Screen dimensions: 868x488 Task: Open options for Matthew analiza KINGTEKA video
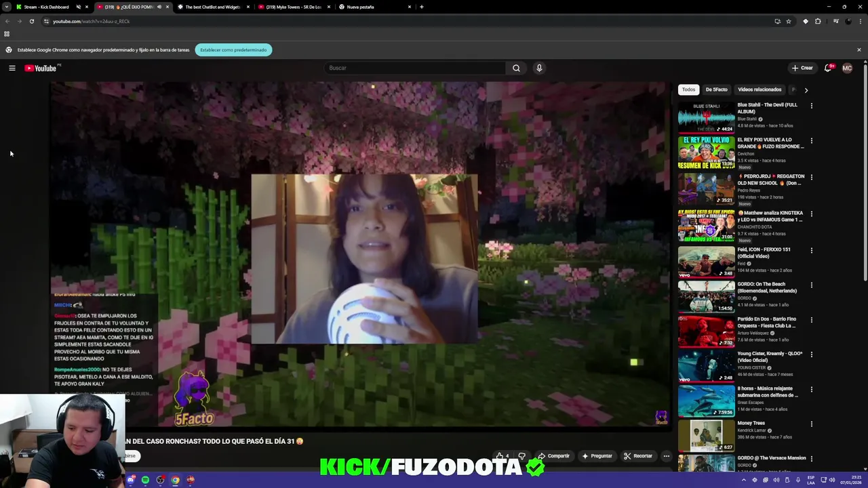811,214
